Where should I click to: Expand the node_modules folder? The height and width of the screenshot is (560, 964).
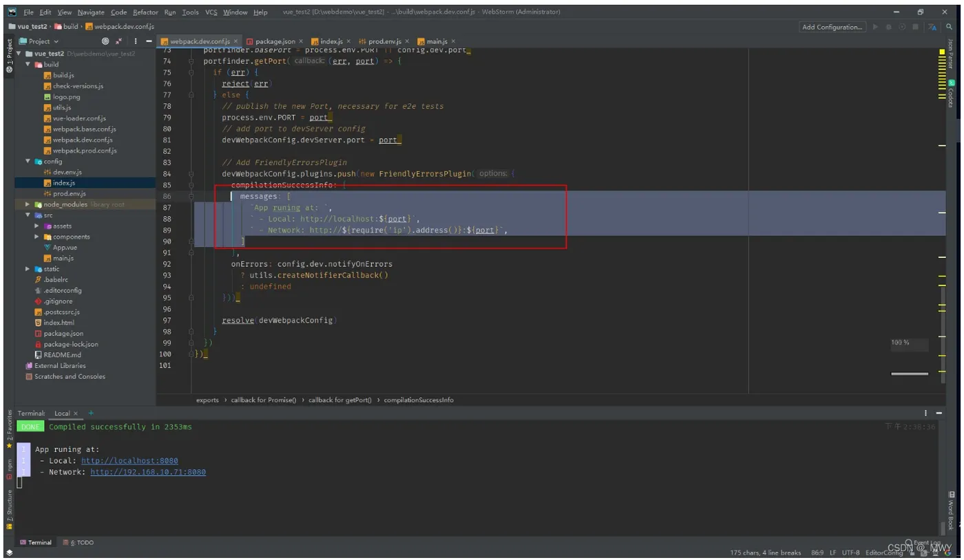[28, 204]
